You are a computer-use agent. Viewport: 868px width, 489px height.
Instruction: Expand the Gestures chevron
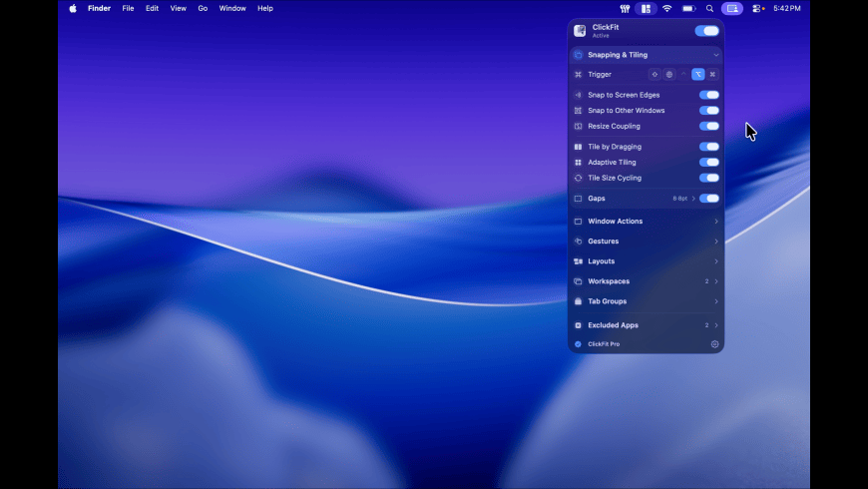(715, 241)
